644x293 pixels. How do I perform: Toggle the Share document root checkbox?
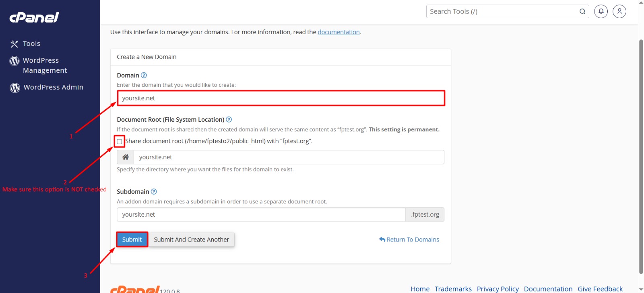coord(120,141)
